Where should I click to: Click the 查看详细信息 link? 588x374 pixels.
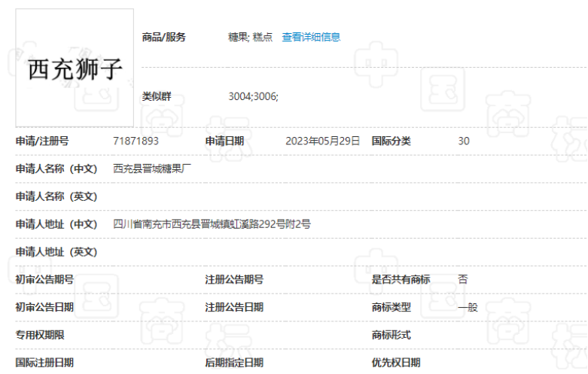point(311,37)
